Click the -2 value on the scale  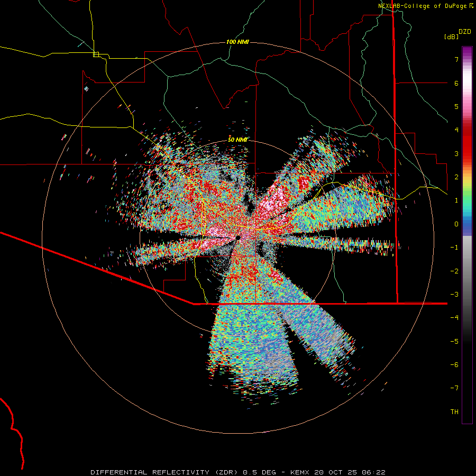[x=454, y=271]
